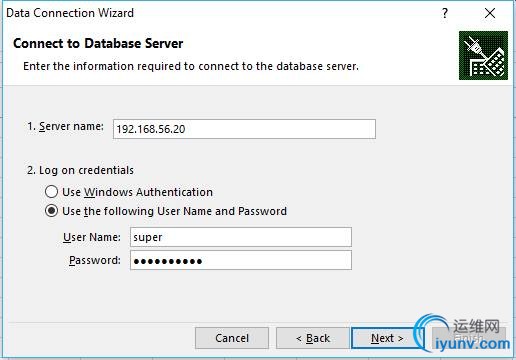Click the 'Enter the information required' description
Viewport: 516px width, 360px height.
[191, 66]
